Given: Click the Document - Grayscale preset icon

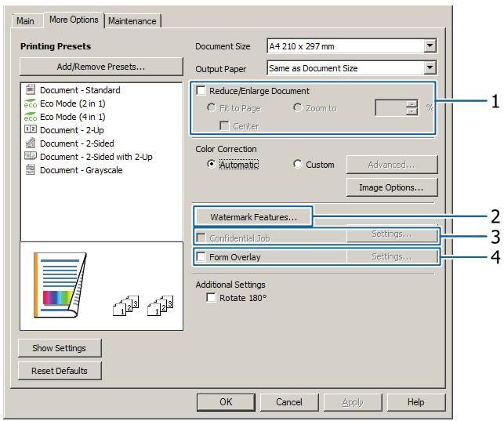Looking at the screenshot, I should pyautogui.click(x=31, y=169).
